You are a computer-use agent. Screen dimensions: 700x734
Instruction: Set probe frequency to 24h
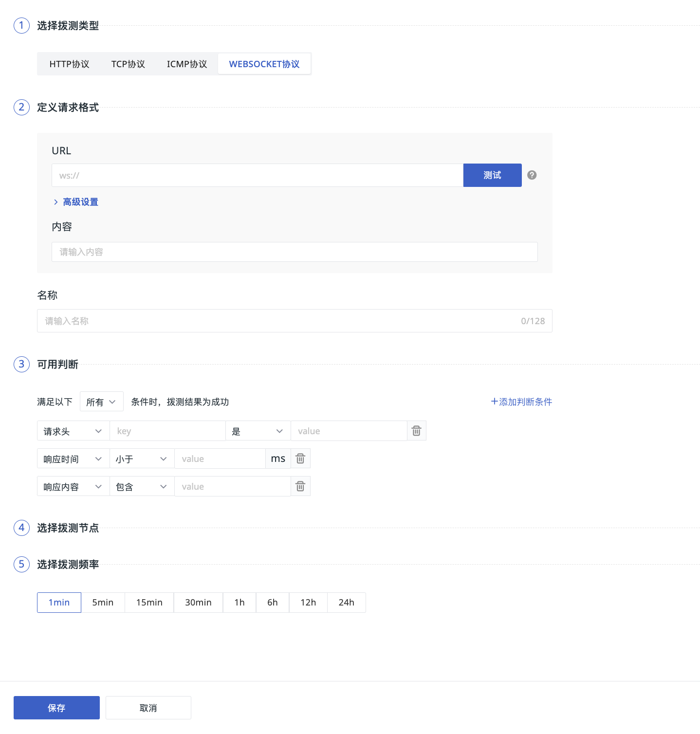[346, 603]
